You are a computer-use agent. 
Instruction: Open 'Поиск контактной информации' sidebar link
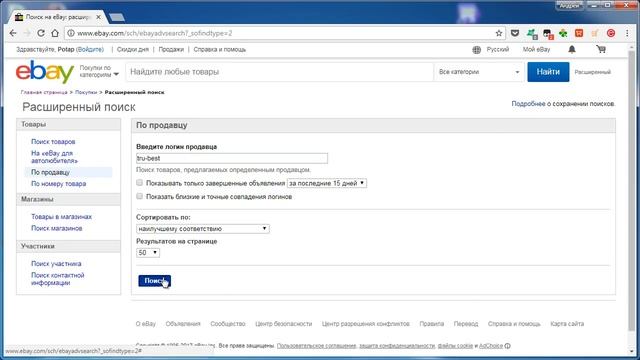pos(58,279)
